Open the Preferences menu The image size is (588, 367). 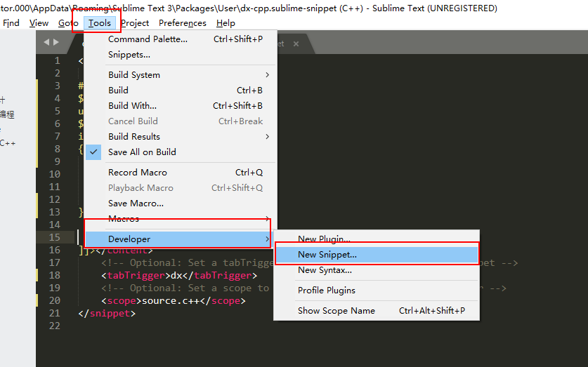pos(182,23)
